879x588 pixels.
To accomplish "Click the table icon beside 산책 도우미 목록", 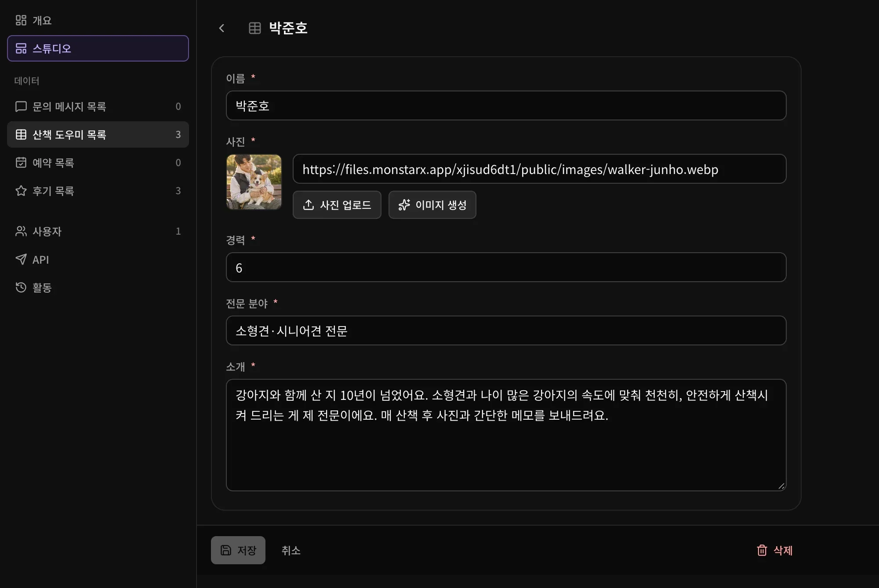I will click(x=21, y=134).
